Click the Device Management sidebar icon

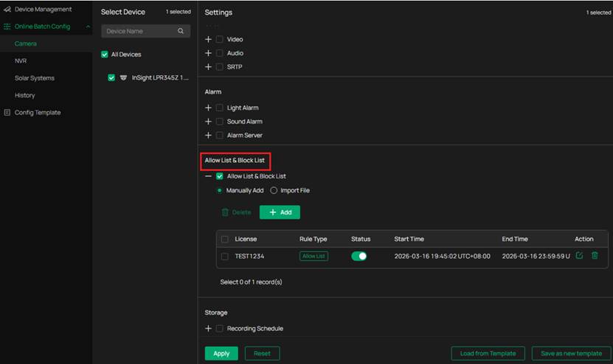click(7, 10)
